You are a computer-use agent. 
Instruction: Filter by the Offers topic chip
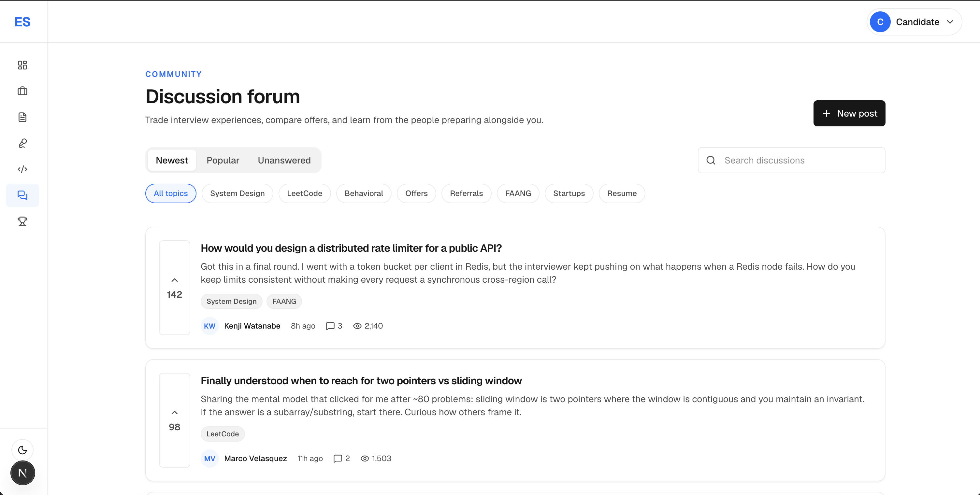(x=416, y=193)
